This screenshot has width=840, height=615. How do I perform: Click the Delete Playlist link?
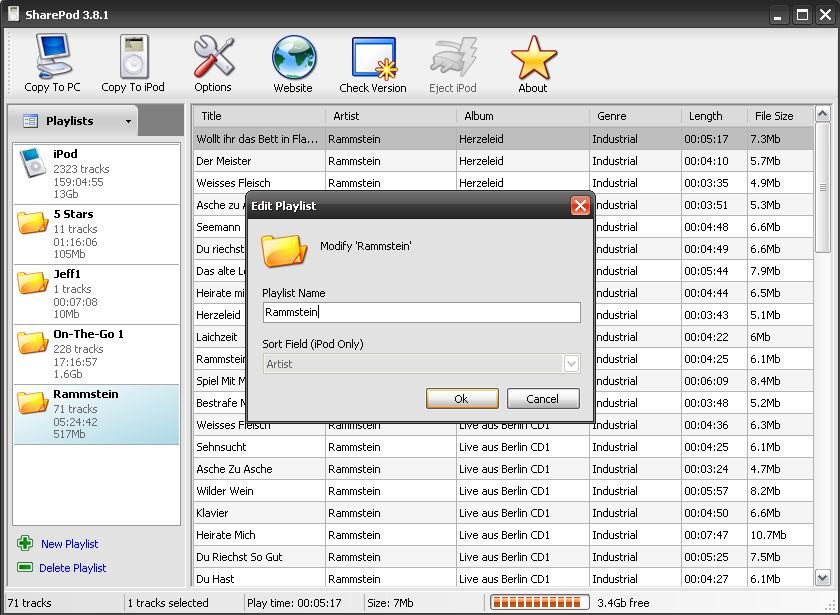tap(73, 568)
